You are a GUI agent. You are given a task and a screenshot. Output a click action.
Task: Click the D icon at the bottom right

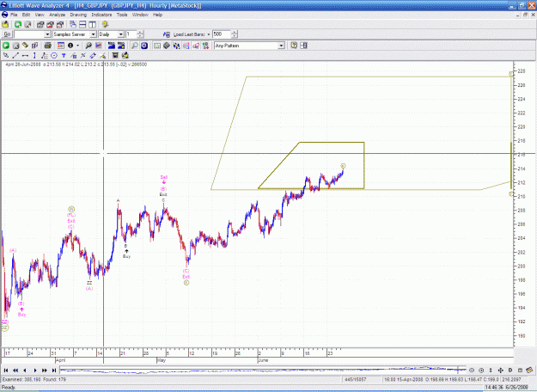(510, 370)
